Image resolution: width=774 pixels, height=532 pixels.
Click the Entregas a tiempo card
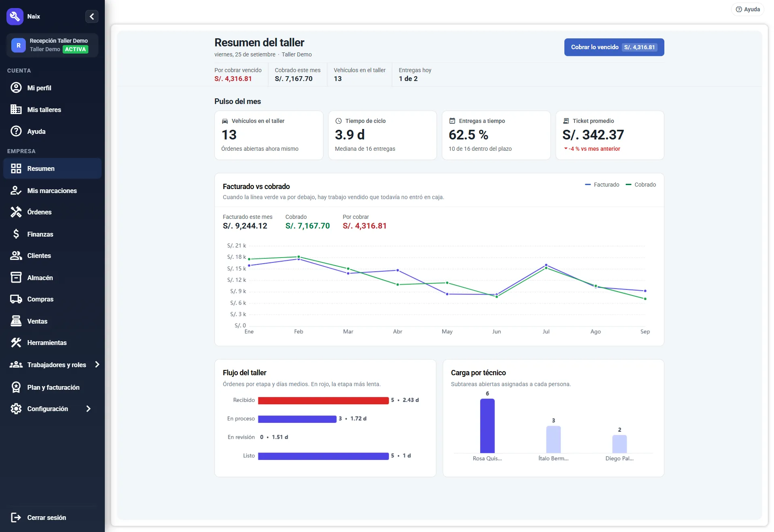(x=496, y=135)
